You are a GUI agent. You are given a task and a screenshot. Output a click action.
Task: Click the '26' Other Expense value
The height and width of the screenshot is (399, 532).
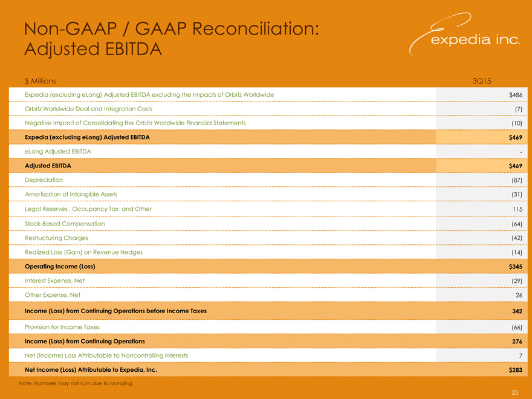coord(519,295)
